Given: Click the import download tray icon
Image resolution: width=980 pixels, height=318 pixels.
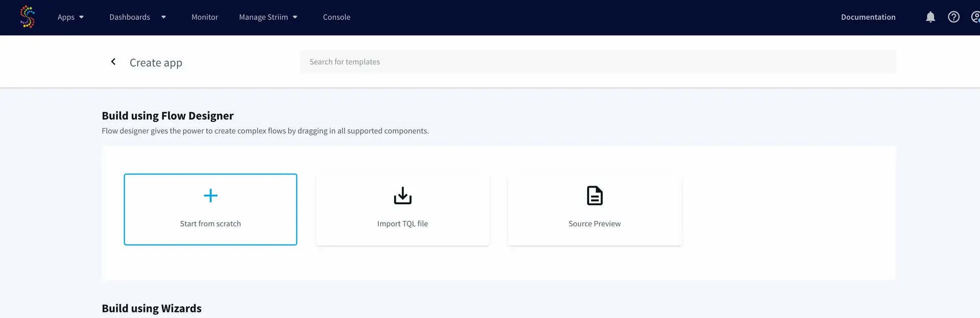Looking at the screenshot, I should click(x=403, y=196).
